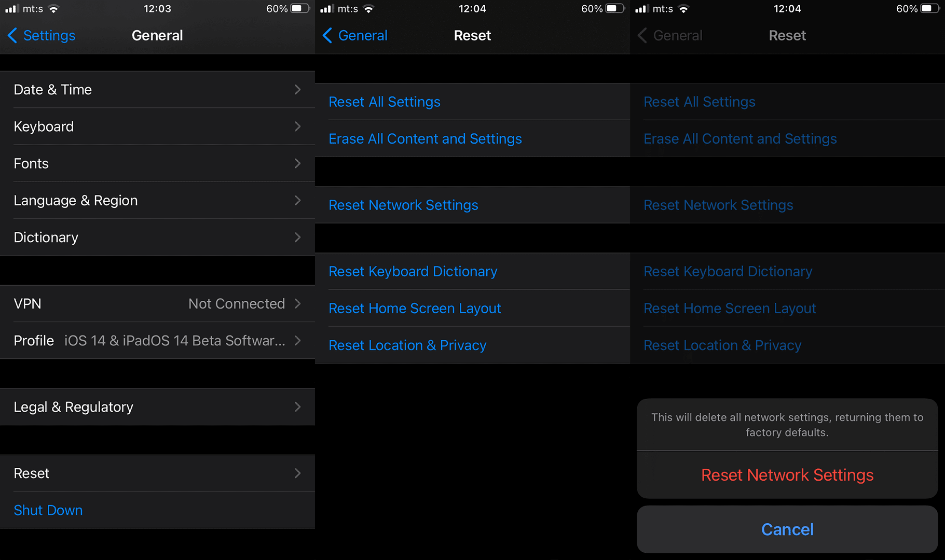945x560 pixels.
Task: Tap VPN Not Connected status text
Action: pos(237,303)
